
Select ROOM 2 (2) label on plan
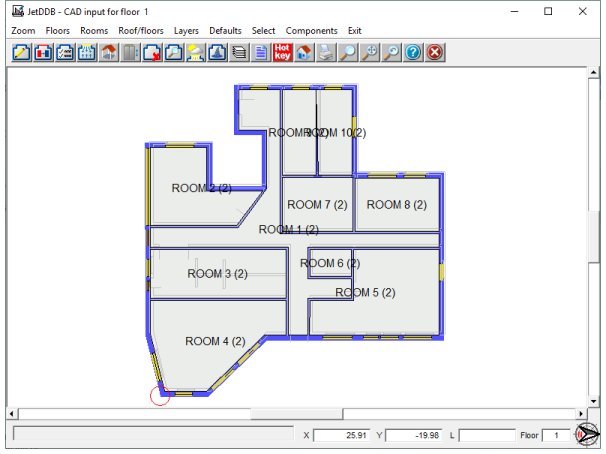point(201,188)
